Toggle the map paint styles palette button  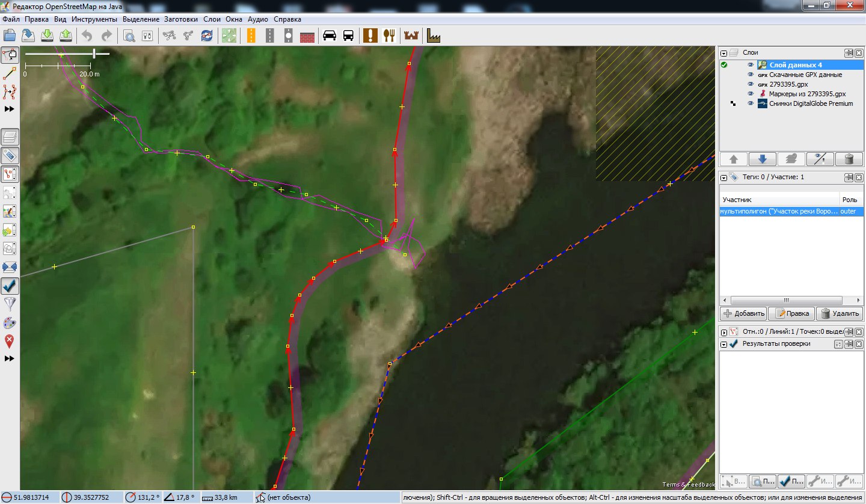(10, 323)
